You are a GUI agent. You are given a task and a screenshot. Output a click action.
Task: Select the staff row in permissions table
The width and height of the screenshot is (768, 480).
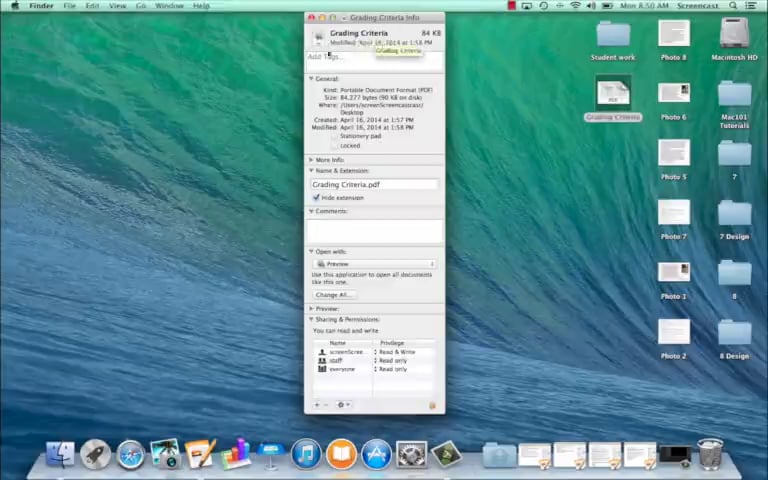(x=375, y=360)
